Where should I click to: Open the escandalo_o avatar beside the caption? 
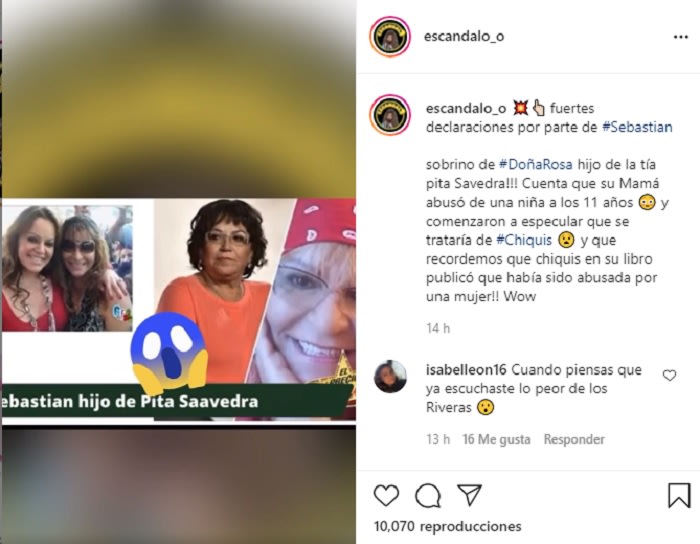pyautogui.click(x=390, y=115)
